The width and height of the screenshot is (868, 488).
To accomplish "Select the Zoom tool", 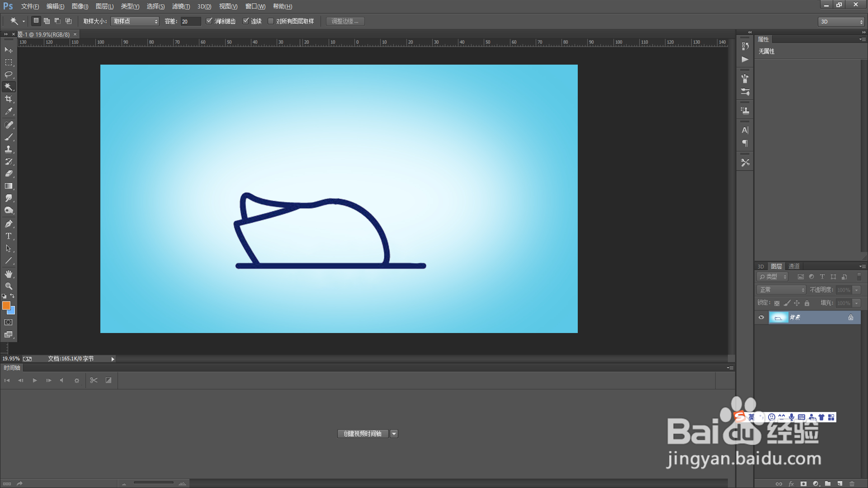I will click(9, 286).
